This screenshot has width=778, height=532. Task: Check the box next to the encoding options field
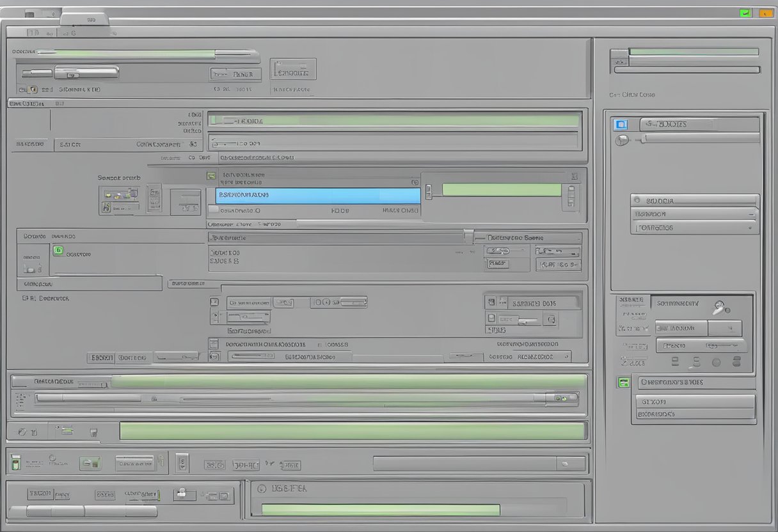(214, 344)
